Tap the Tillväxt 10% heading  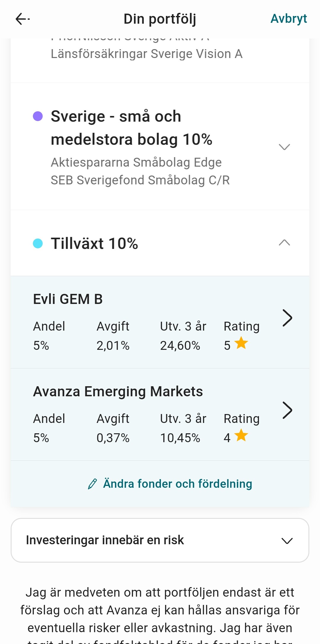click(x=94, y=244)
